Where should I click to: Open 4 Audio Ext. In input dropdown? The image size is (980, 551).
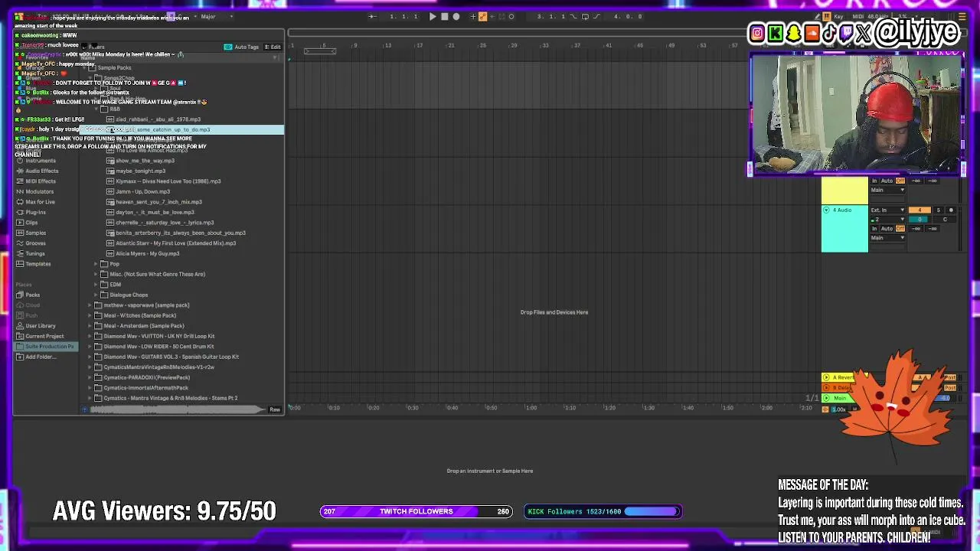(887, 210)
